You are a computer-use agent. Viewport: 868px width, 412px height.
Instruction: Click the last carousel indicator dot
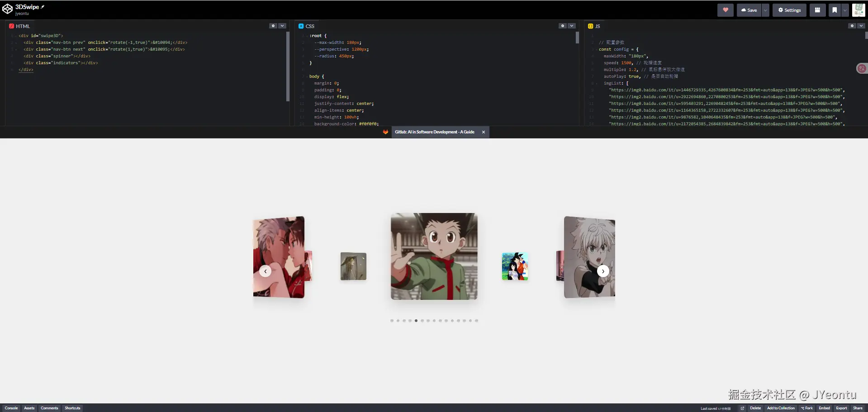pos(476,321)
